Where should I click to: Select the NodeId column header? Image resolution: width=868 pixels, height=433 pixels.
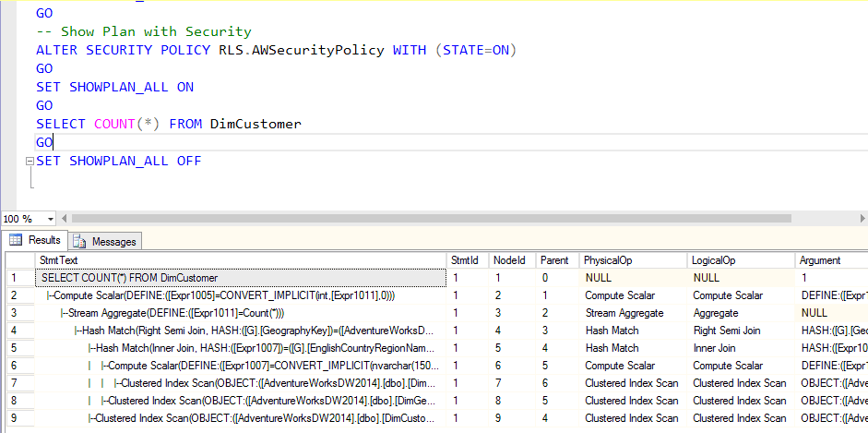[x=512, y=260]
